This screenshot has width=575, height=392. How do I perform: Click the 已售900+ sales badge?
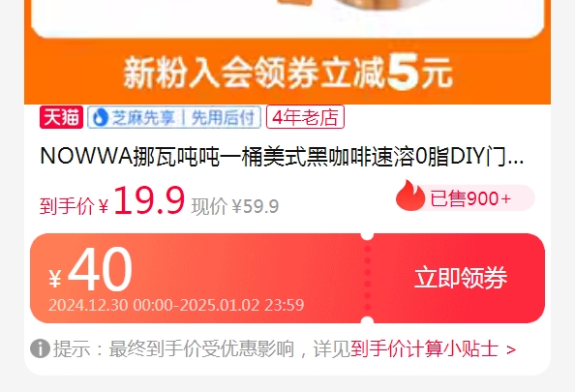(x=465, y=198)
